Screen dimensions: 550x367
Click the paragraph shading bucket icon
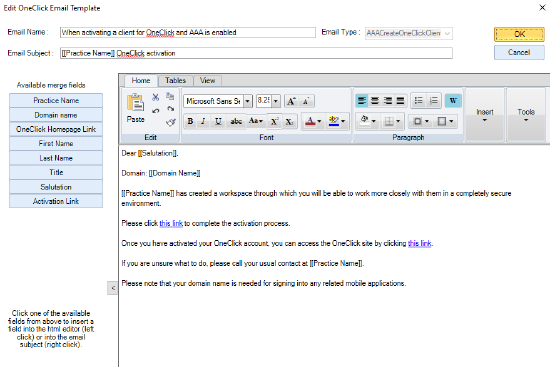point(364,121)
